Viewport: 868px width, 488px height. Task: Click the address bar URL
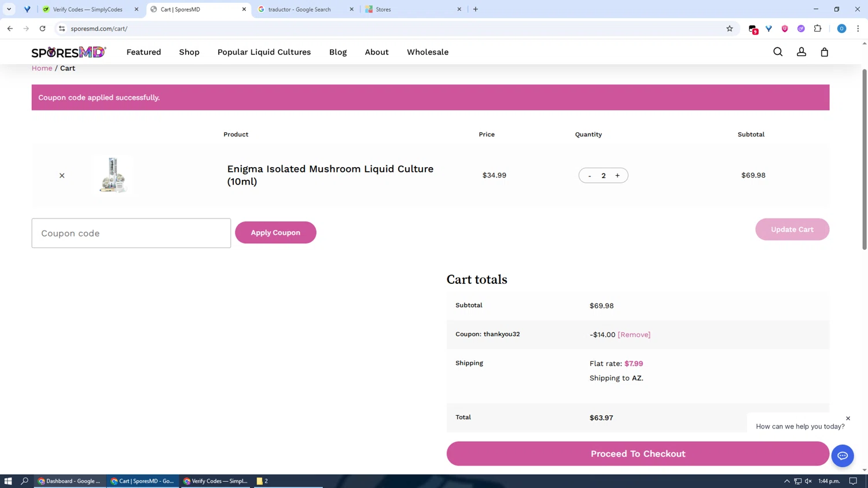(x=99, y=28)
